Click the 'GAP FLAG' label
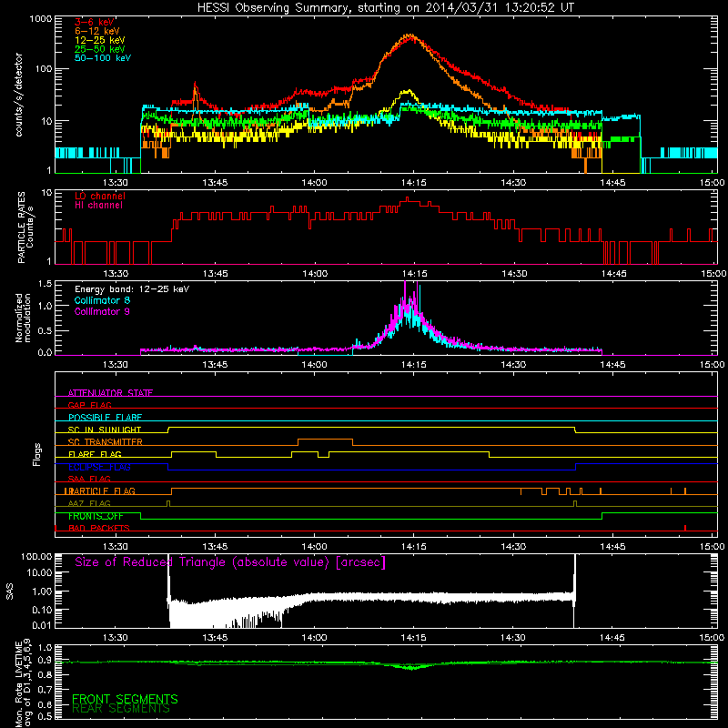 pos(89,405)
